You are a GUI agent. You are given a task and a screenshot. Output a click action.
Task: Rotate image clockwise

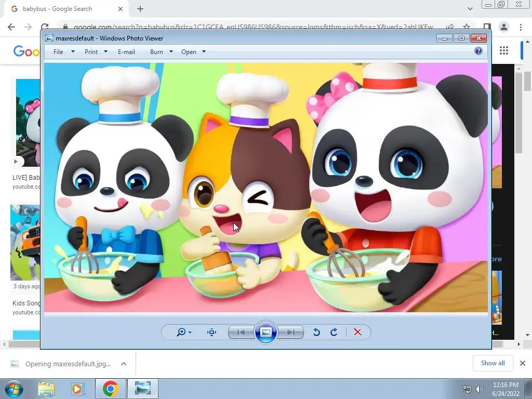334,332
